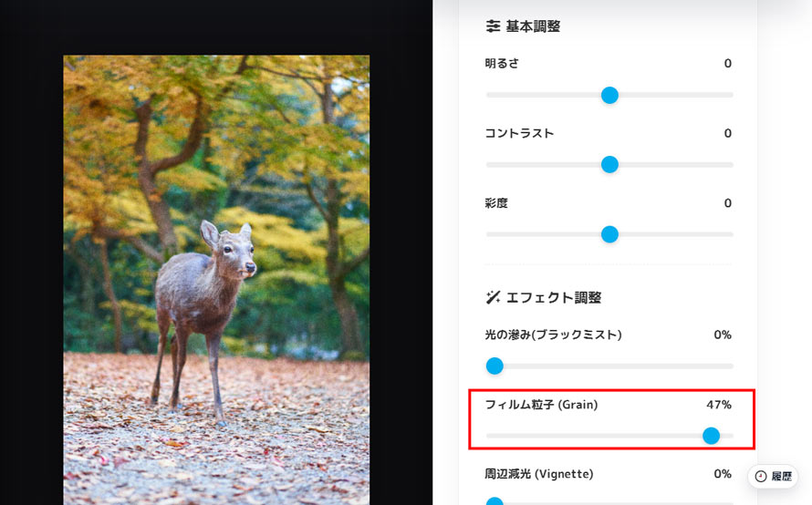The image size is (812, 505).
Task: Click the 光の滲み(ブラックミスト) slider handle
Action: pos(494,366)
